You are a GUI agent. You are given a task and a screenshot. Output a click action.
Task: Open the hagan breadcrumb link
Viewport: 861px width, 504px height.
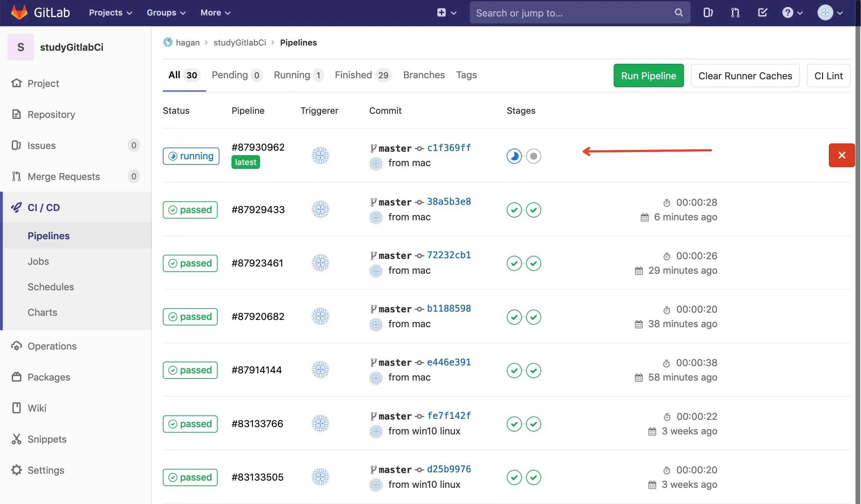click(x=188, y=42)
